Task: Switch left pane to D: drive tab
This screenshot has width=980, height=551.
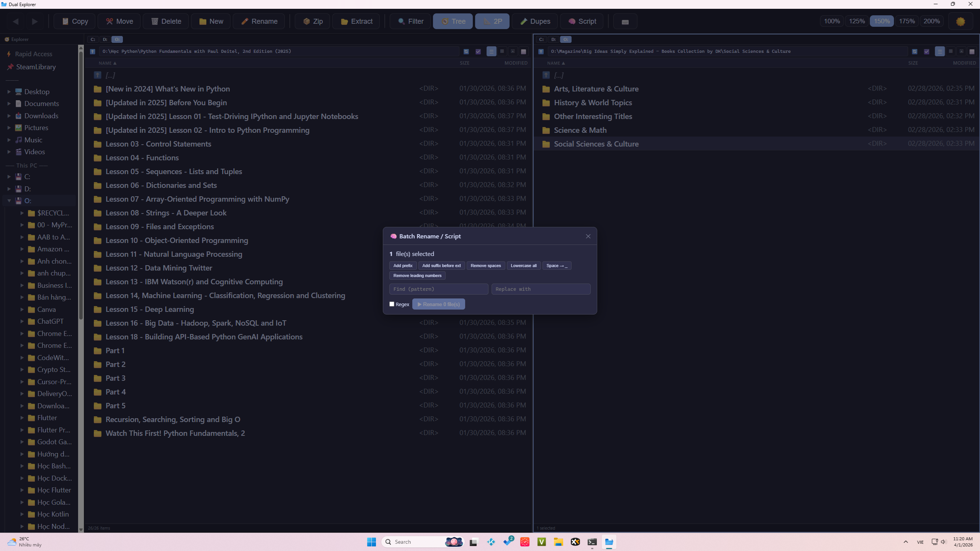Action: pyautogui.click(x=105, y=39)
